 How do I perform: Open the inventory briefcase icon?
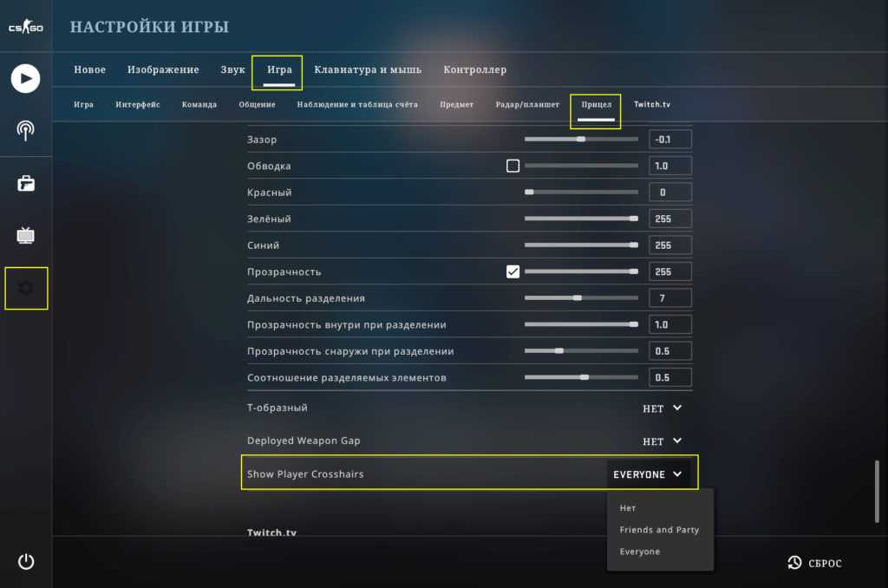point(25,183)
